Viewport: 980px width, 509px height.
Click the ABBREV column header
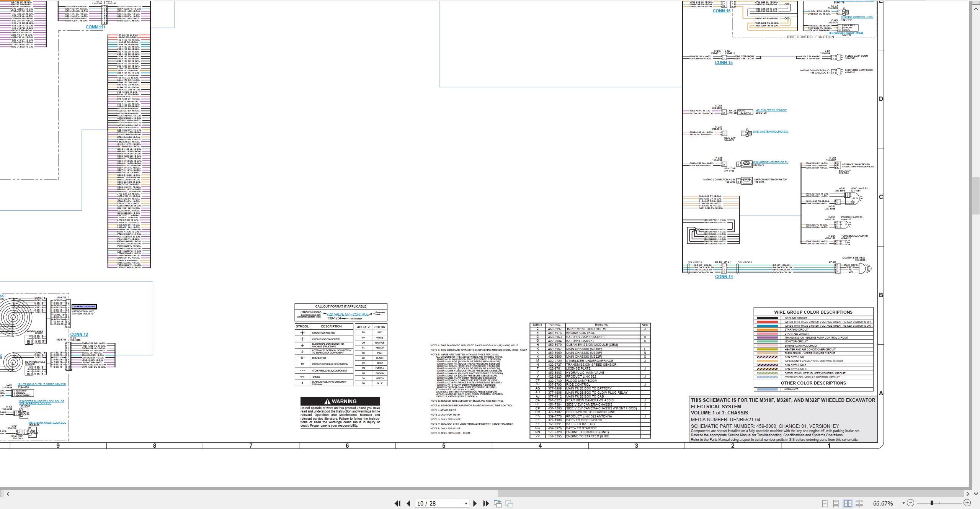pos(363,327)
